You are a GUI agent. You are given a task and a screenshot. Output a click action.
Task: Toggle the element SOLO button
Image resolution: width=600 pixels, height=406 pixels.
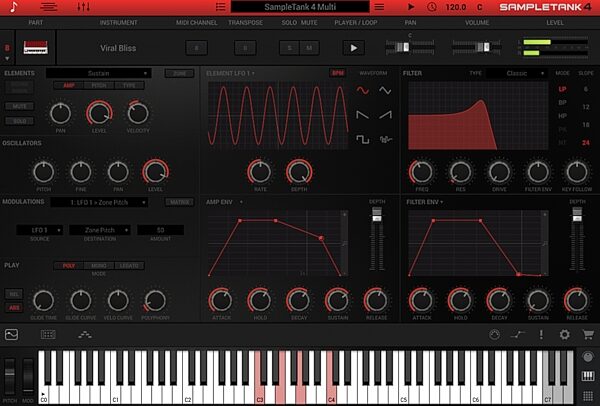click(20, 121)
